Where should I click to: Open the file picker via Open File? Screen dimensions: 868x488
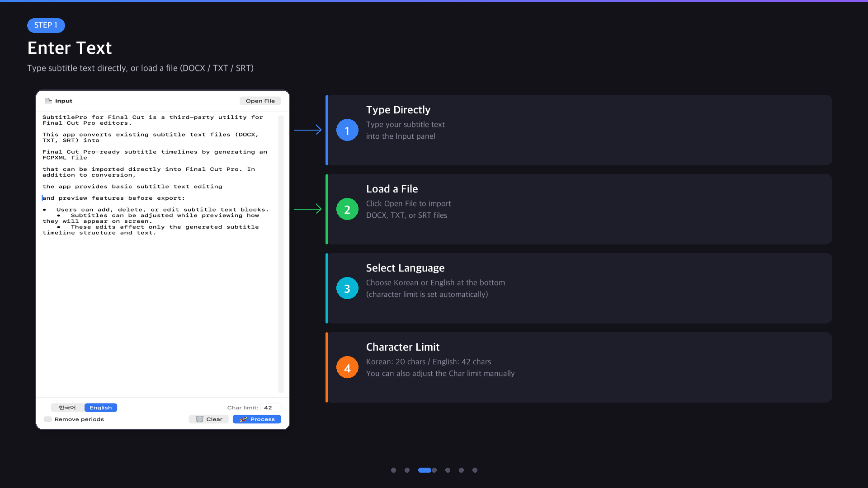click(260, 100)
